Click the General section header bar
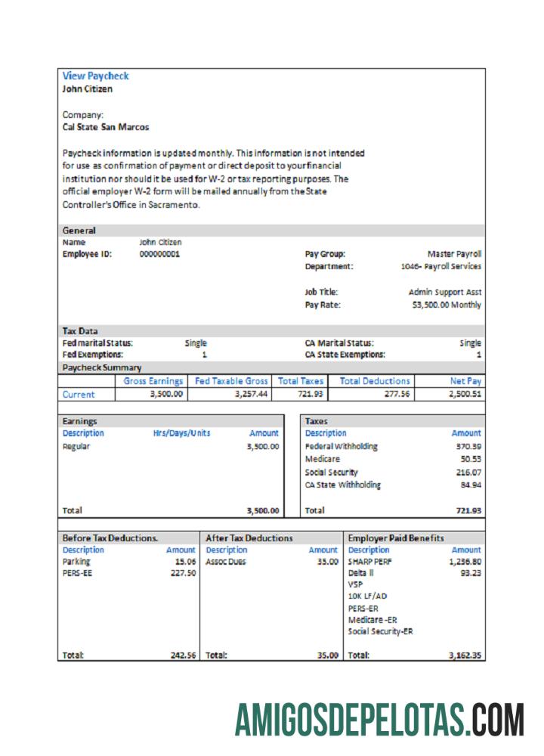 coord(79,230)
